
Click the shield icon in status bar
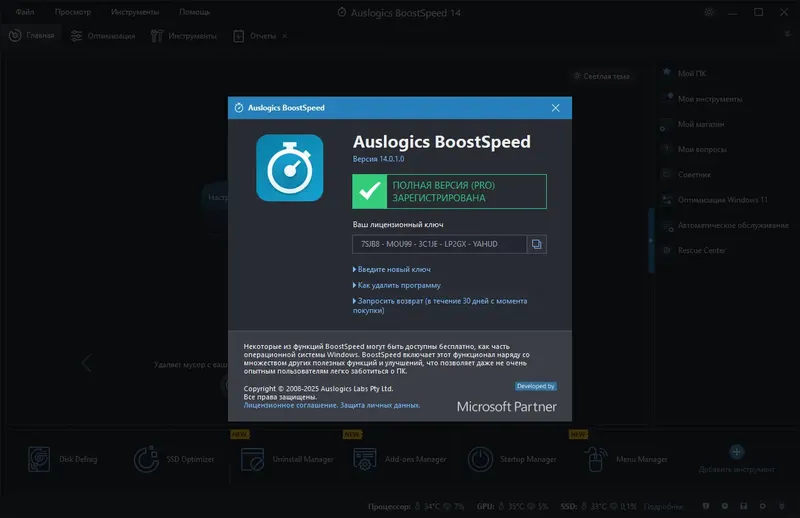coord(706,506)
